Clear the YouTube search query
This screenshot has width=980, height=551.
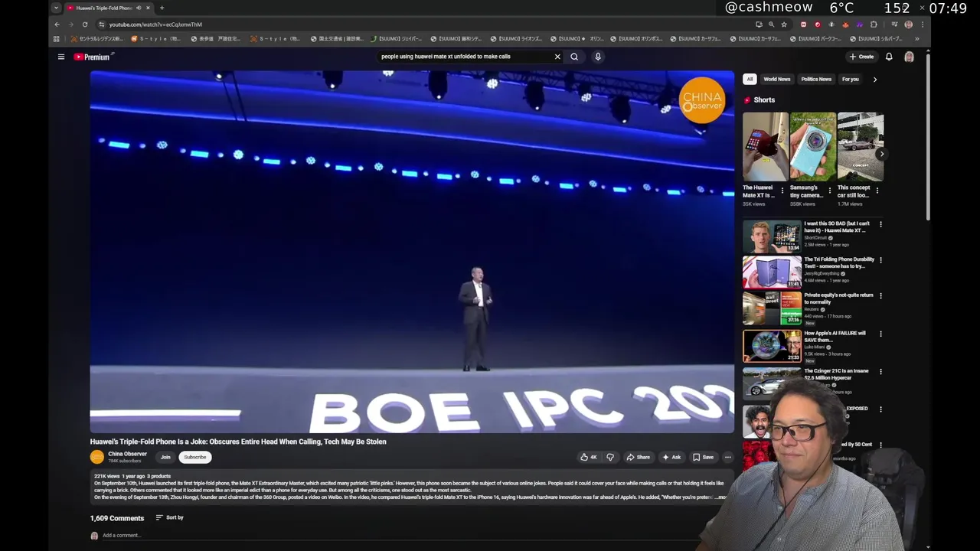[557, 57]
